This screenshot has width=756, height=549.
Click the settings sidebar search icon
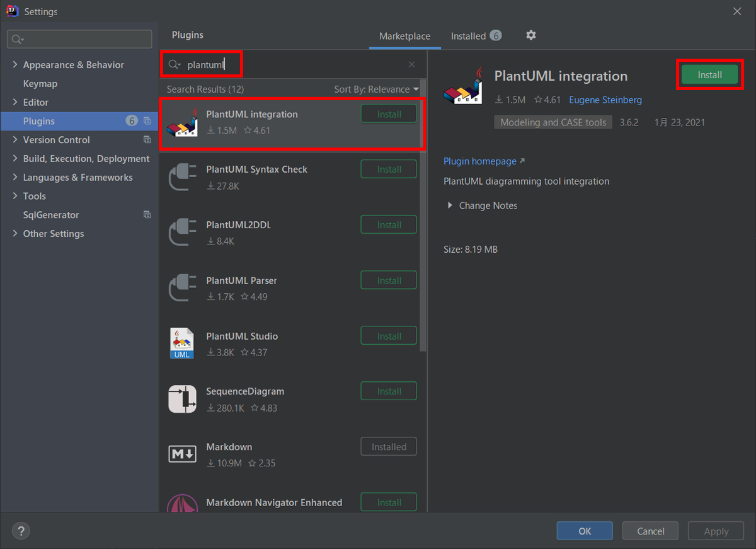point(18,39)
